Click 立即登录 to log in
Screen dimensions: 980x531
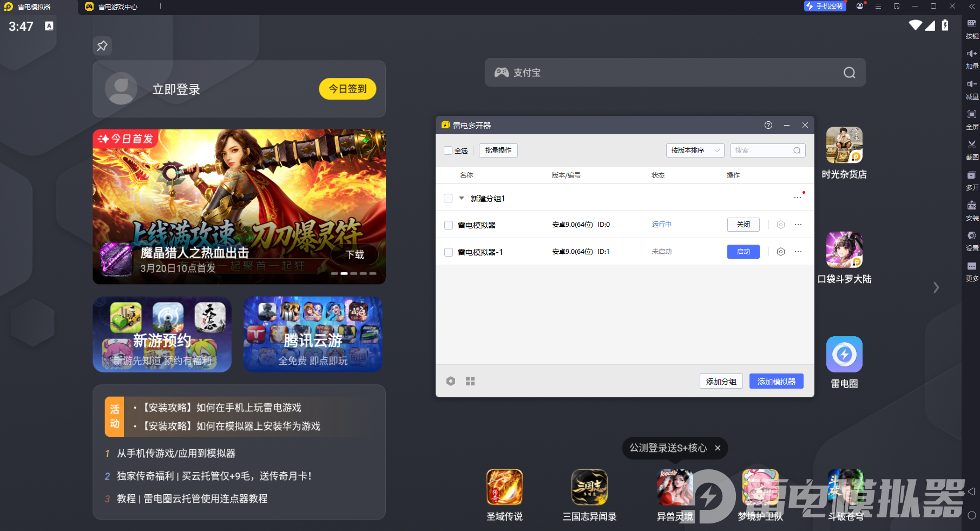tap(176, 89)
